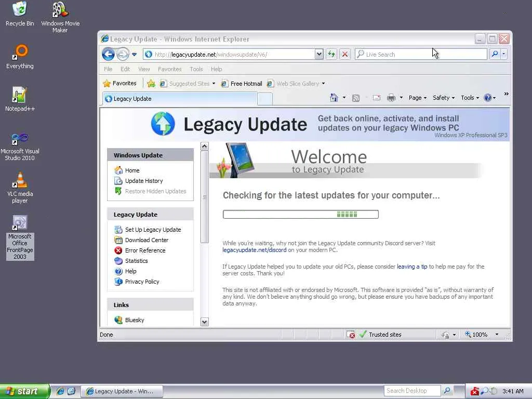Open the Page dropdown menu

[x=417, y=98]
